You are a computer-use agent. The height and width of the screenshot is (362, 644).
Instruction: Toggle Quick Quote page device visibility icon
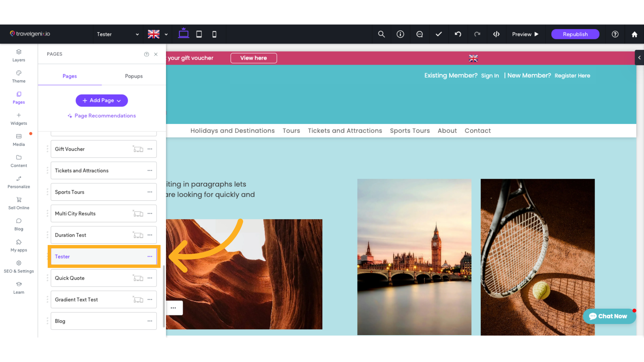[138, 278]
